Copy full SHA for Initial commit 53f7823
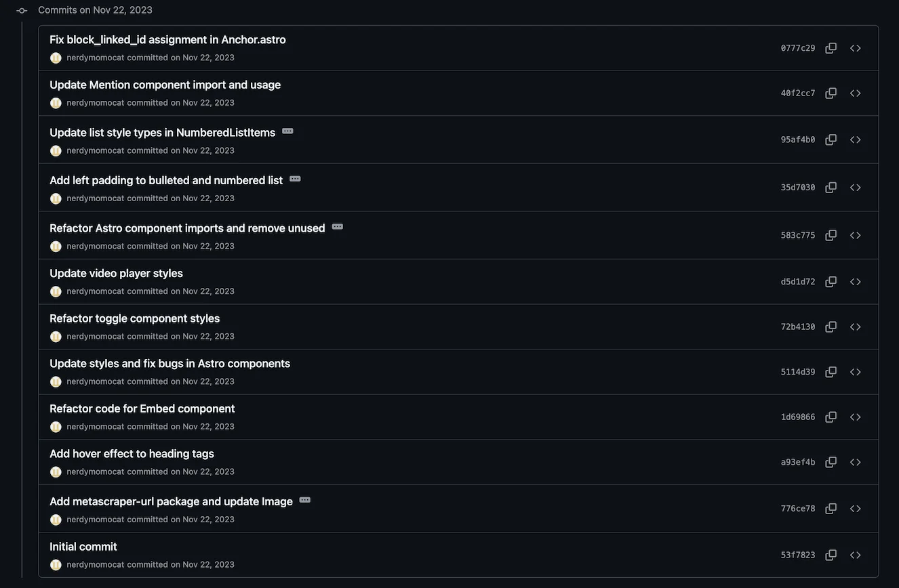 [831, 555]
